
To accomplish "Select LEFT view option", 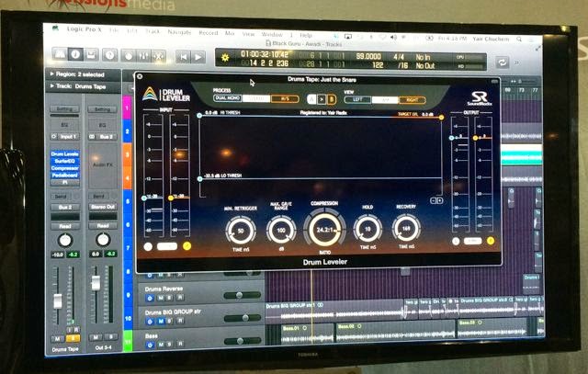I will pyautogui.click(x=357, y=99).
